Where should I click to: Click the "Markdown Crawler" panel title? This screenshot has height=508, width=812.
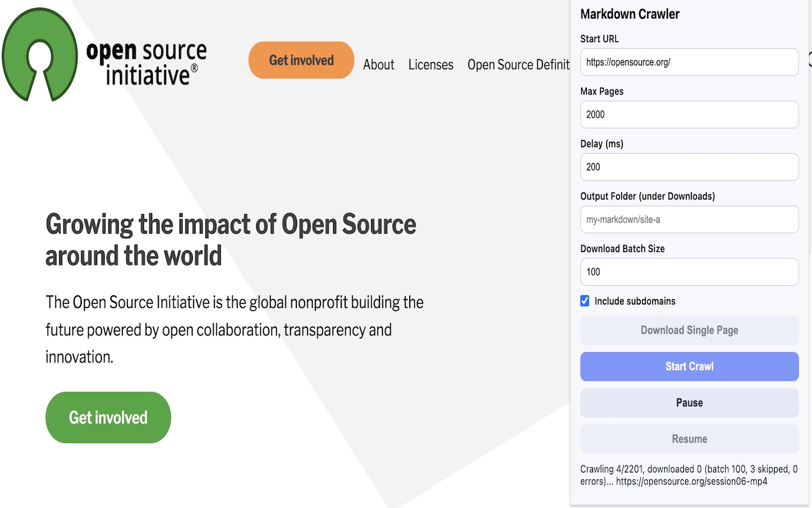(630, 14)
